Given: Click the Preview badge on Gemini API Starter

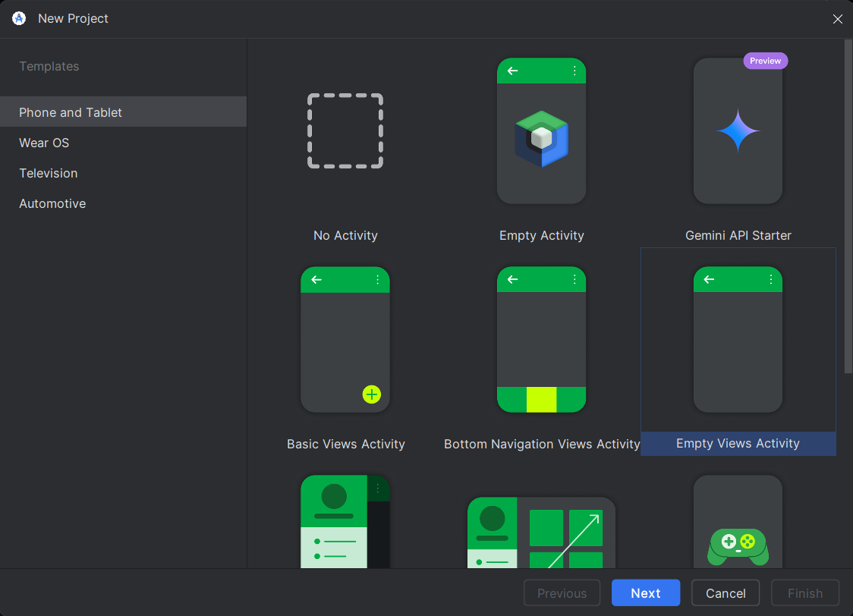Looking at the screenshot, I should click(x=765, y=61).
